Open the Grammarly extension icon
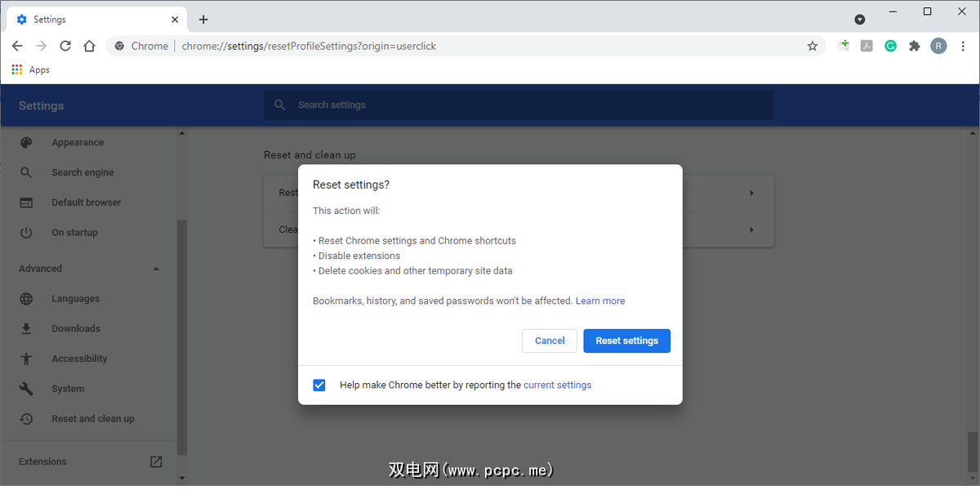 (891, 46)
